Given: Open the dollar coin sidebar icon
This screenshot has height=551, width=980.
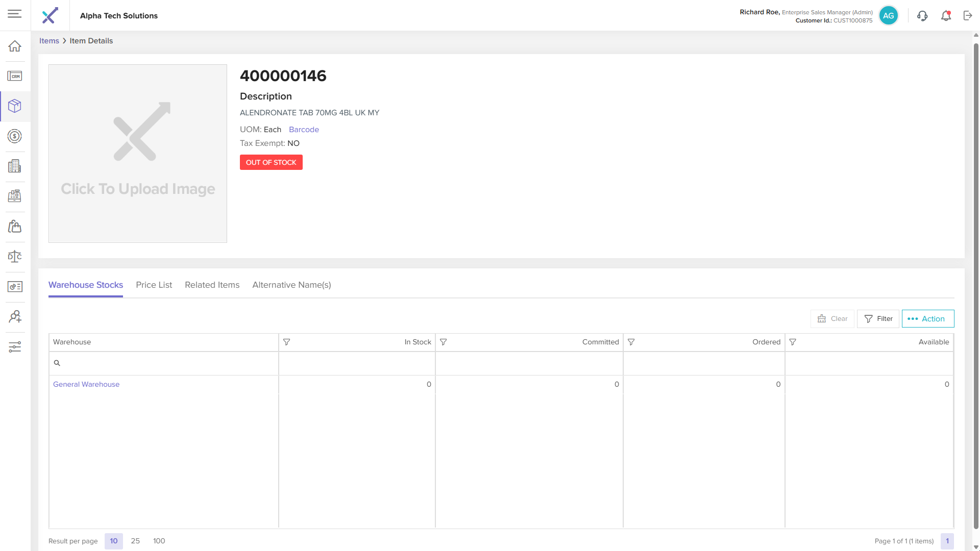Looking at the screenshot, I should click(15, 136).
